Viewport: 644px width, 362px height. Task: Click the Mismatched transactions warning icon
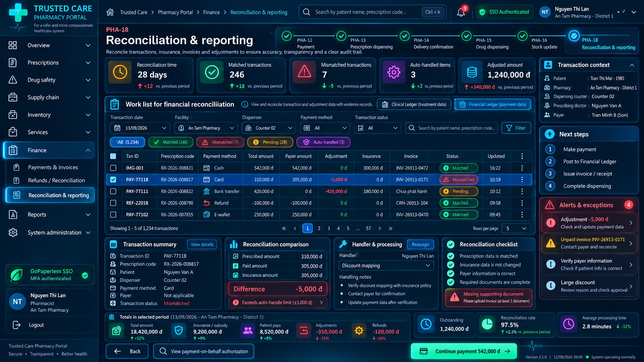304,72
